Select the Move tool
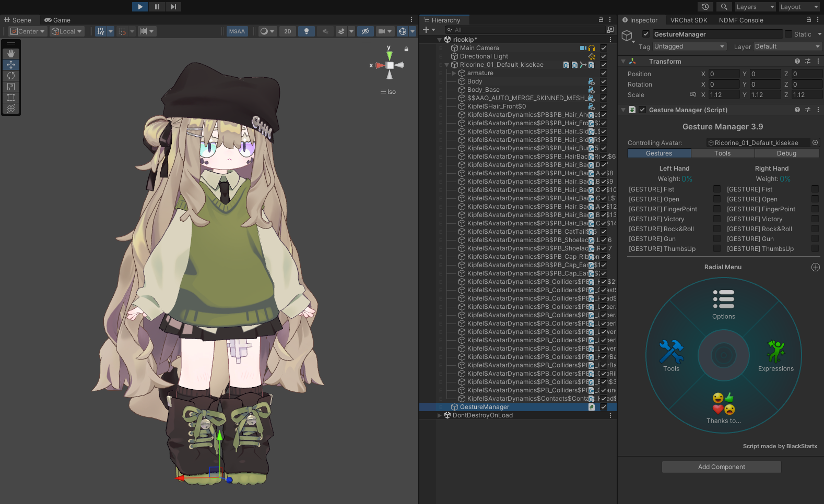The width and height of the screenshot is (824, 504). [11, 65]
